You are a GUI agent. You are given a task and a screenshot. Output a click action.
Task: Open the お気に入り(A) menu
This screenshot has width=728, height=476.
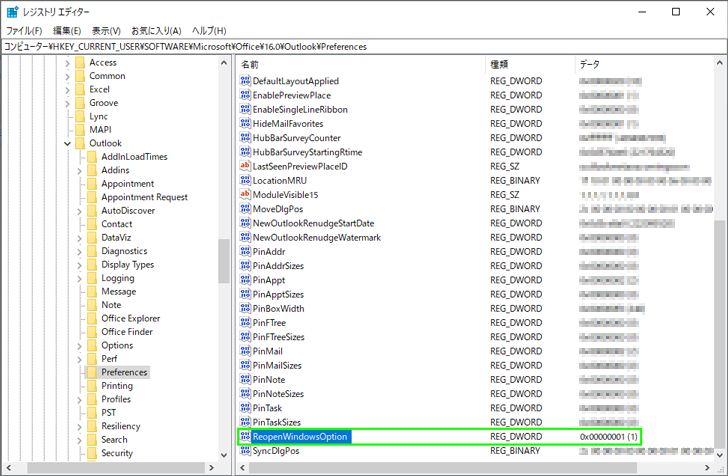click(x=156, y=31)
